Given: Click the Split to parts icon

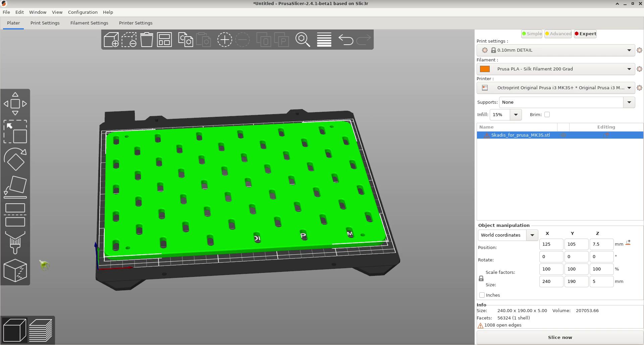Looking at the screenshot, I should [x=281, y=40].
